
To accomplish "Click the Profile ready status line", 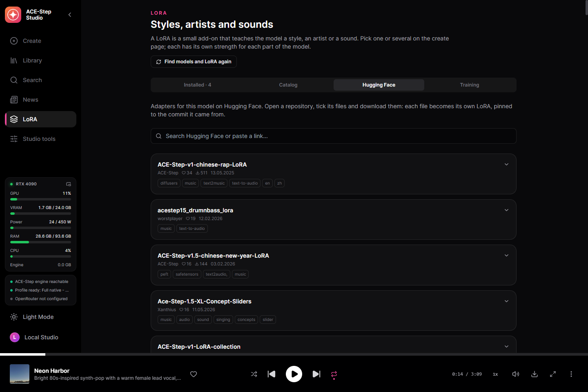I will click(42, 290).
